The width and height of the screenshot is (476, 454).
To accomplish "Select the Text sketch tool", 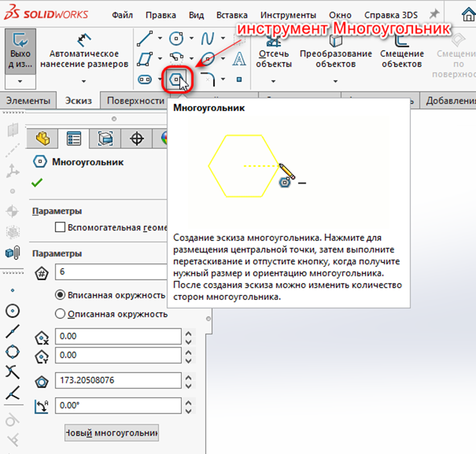I will pos(239,58).
